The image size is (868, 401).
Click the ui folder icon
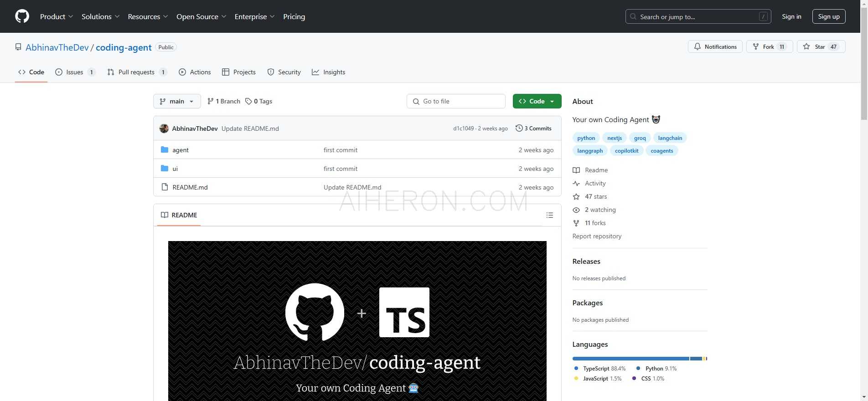click(x=165, y=168)
